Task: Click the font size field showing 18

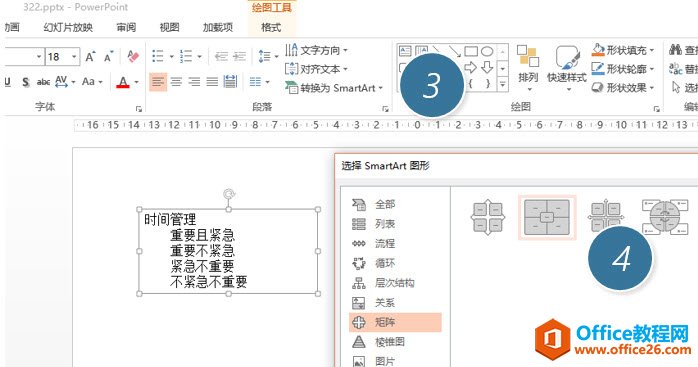Action: (x=58, y=57)
